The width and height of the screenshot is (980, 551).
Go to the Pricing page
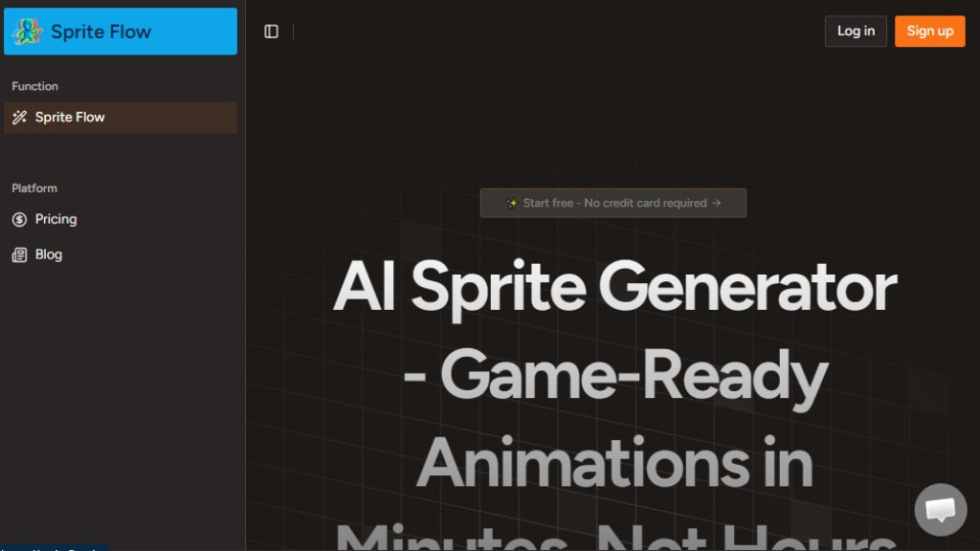(x=121, y=219)
